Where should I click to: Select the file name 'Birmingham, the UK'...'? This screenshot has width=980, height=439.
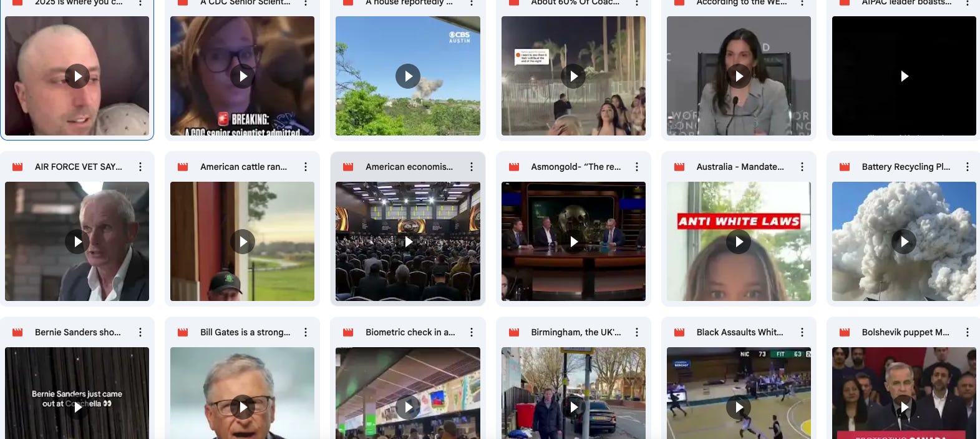pyautogui.click(x=576, y=332)
